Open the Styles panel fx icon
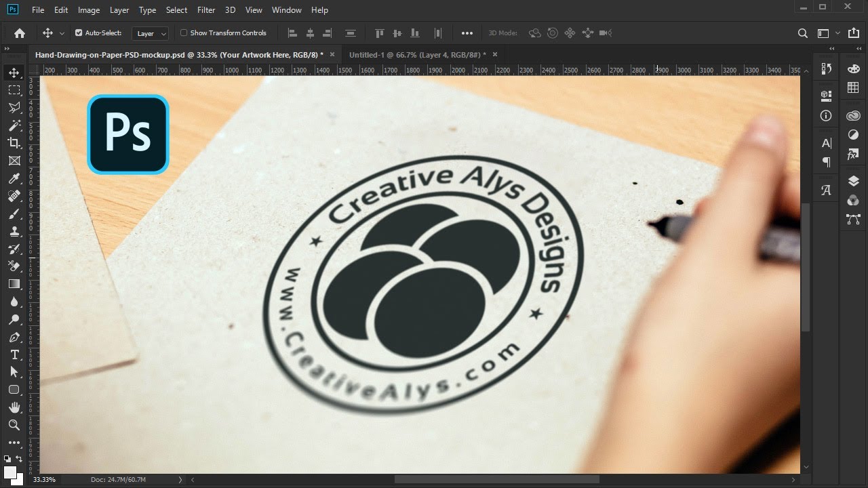The height and width of the screenshot is (488, 868). (x=853, y=155)
